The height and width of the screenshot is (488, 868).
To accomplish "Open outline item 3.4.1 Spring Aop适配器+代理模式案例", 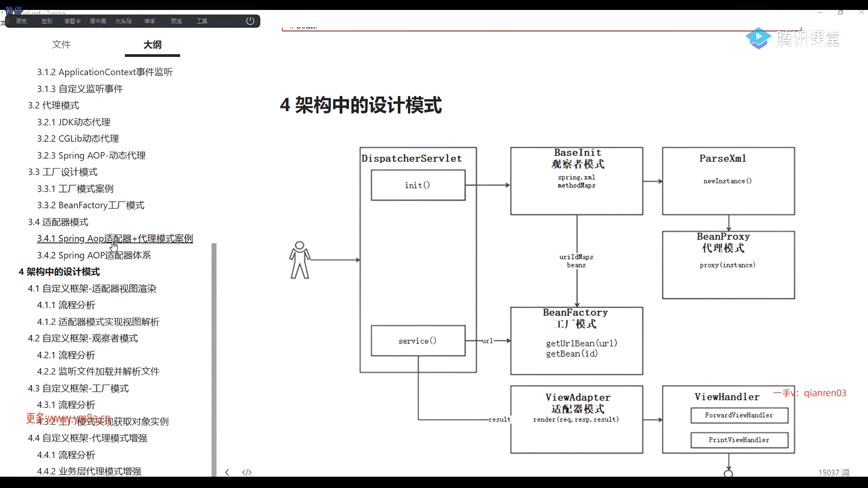I will 115,238.
